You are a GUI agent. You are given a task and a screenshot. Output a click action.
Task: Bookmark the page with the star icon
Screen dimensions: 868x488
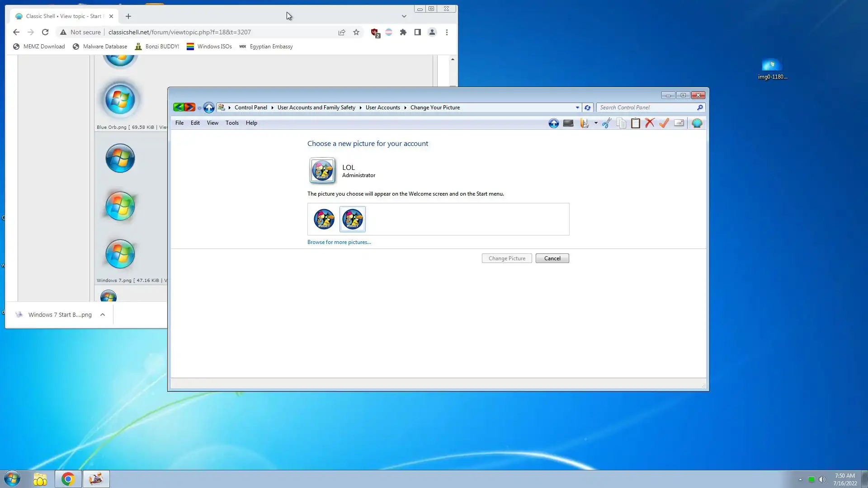pyautogui.click(x=356, y=32)
